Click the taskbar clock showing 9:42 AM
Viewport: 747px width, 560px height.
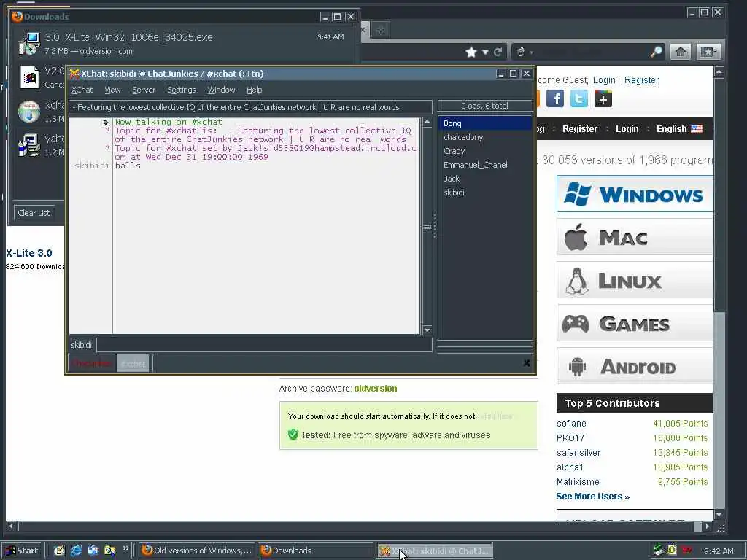tap(719, 551)
